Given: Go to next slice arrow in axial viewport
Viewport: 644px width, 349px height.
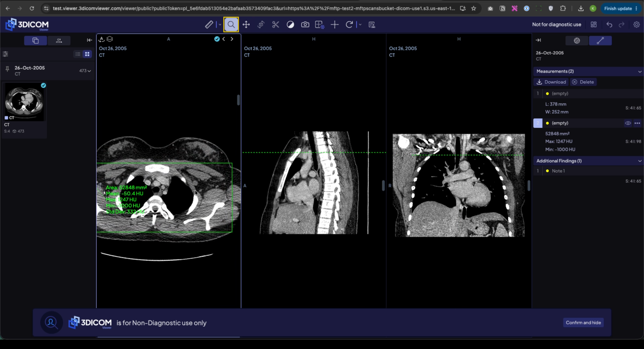Looking at the screenshot, I should tap(232, 39).
